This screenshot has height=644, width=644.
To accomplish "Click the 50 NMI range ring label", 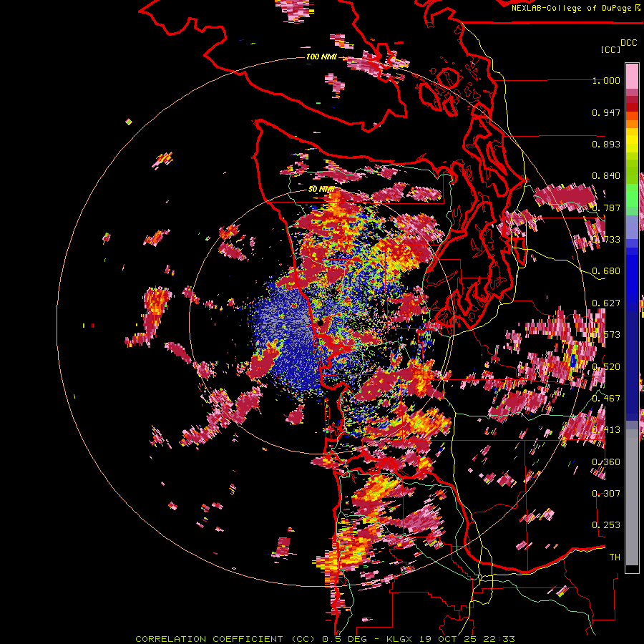I will click(321, 190).
